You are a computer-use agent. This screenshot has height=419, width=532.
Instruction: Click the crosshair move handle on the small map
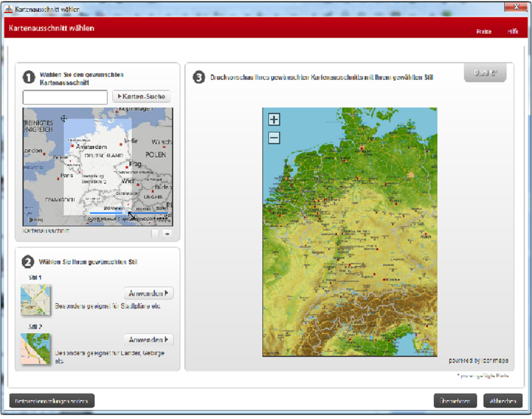click(64, 118)
